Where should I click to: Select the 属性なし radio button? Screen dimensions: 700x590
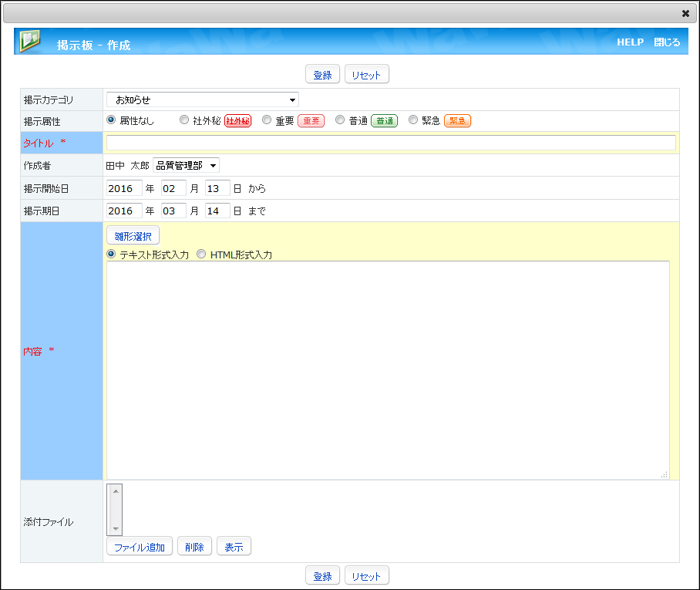click(x=111, y=120)
